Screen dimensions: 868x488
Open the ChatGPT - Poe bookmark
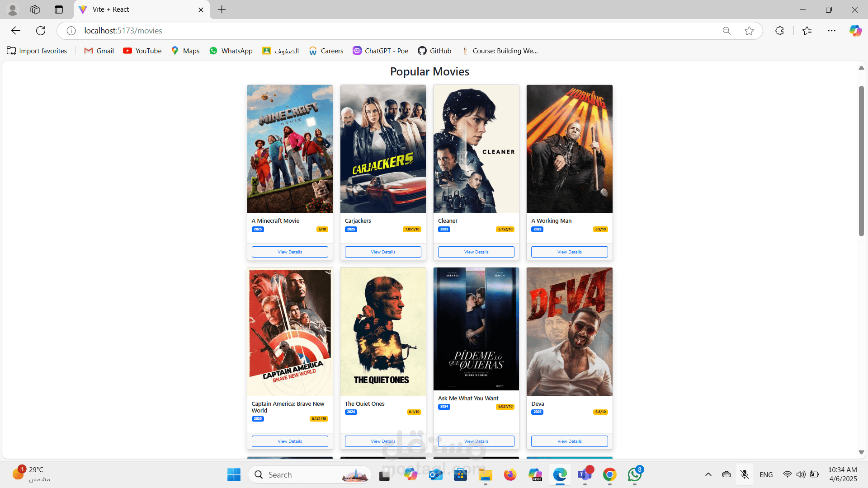(x=381, y=51)
